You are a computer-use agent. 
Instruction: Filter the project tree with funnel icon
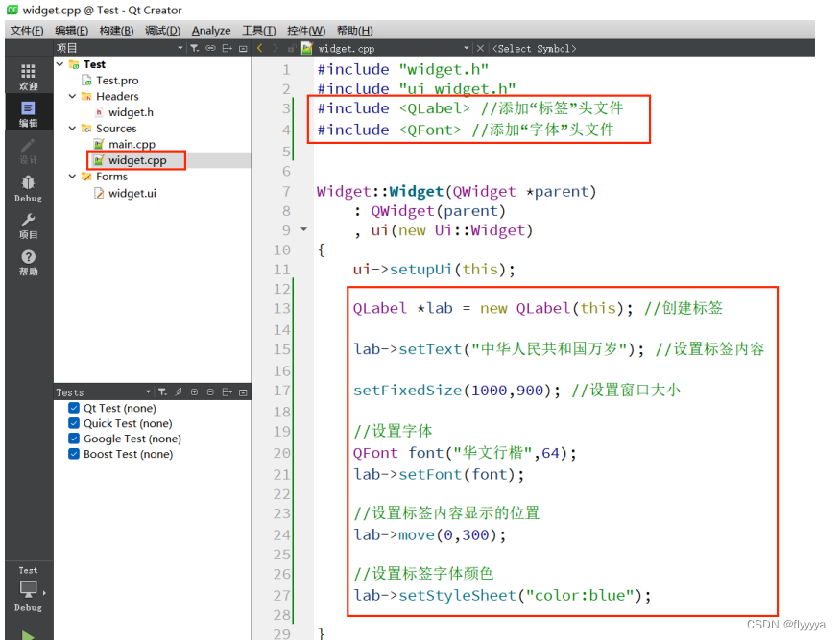(x=195, y=48)
